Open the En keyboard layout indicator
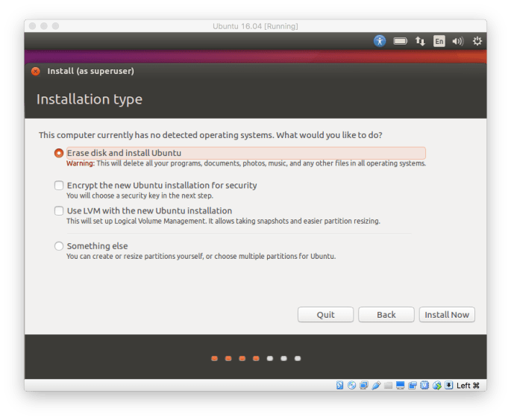This screenshot has width=511, height=420. 439,41
